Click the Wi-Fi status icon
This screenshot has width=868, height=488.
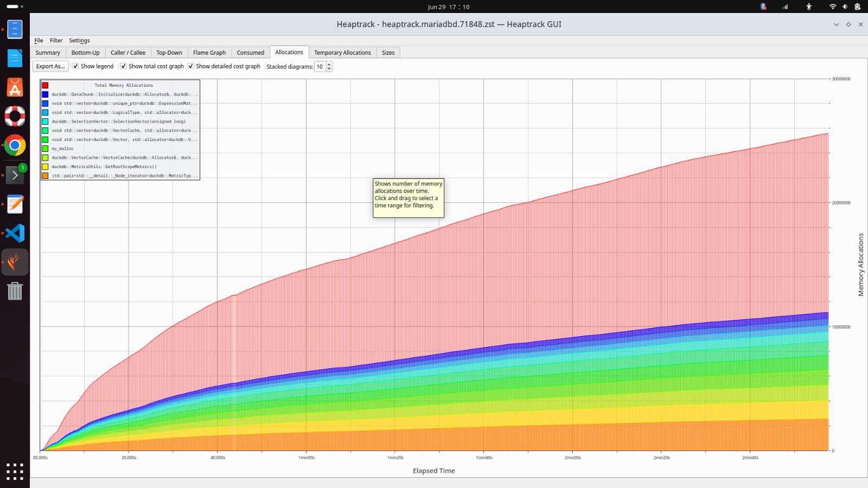tap(833, 7)
